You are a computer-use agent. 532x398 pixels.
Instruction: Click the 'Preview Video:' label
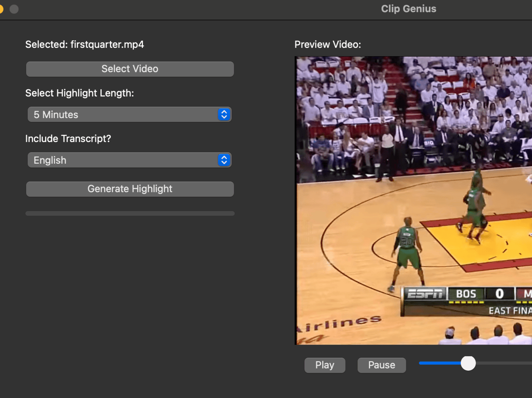pyautogui.click(x=328, y=44)
